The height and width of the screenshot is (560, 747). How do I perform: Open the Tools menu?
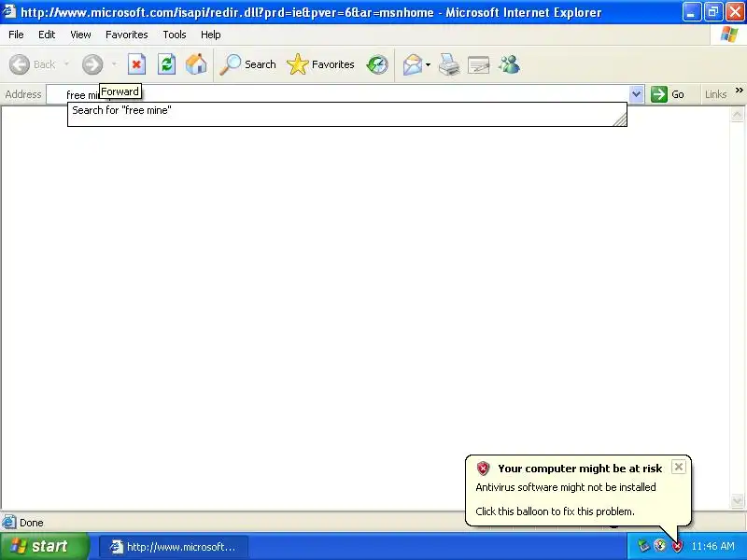click(x=175, y=35)
